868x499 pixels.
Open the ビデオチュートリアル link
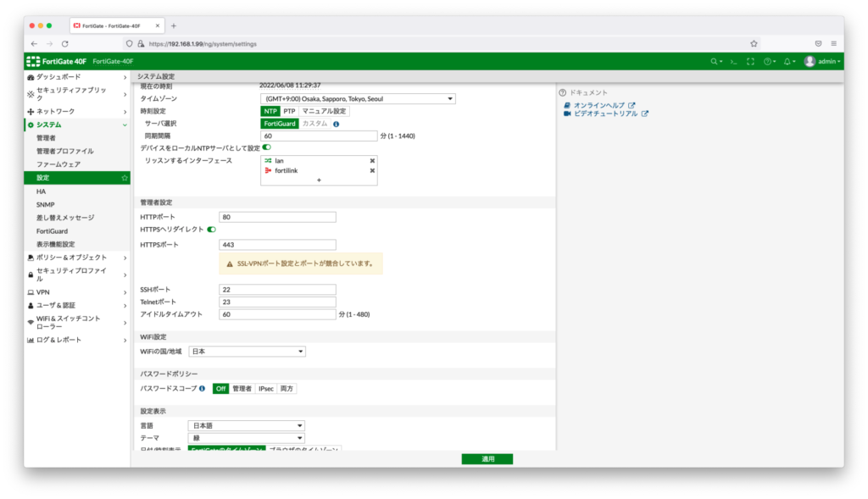click(x=605, y=114)
